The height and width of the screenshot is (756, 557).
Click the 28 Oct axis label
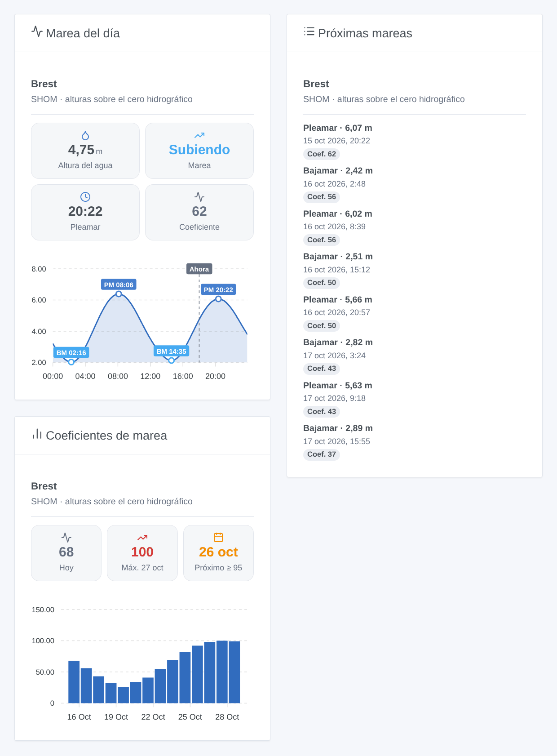coord(227,717)
